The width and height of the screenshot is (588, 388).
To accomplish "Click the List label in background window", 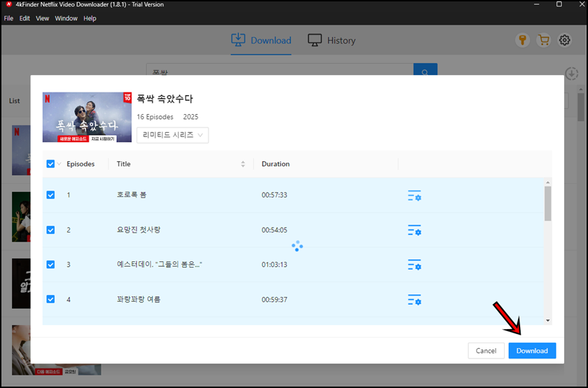I will [x=14, y=101].
